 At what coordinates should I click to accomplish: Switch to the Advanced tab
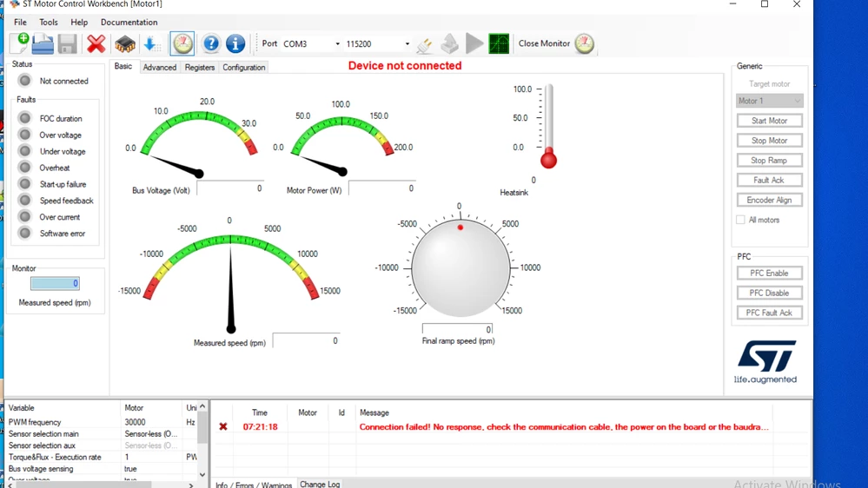[x=159, y=67]
